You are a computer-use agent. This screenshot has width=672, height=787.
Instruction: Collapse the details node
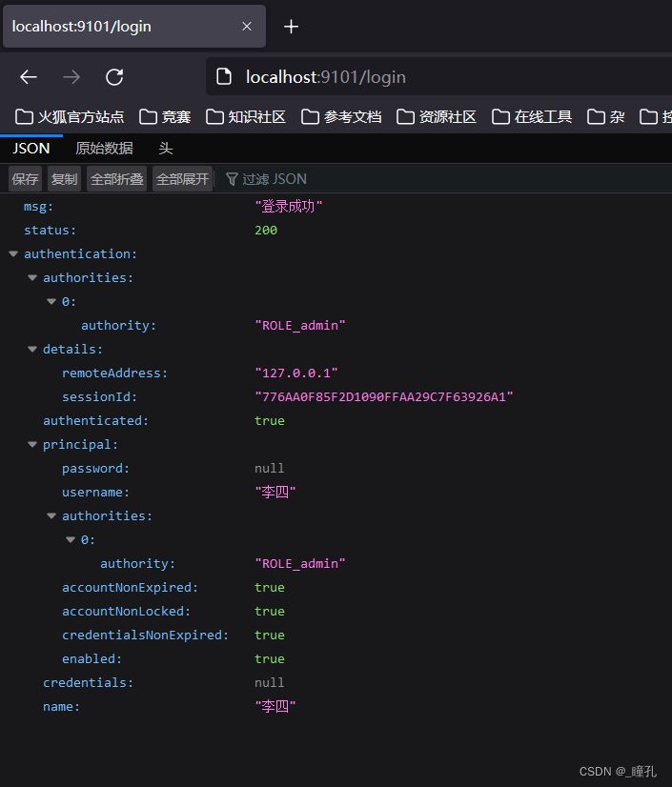click(x=32, y=350)
